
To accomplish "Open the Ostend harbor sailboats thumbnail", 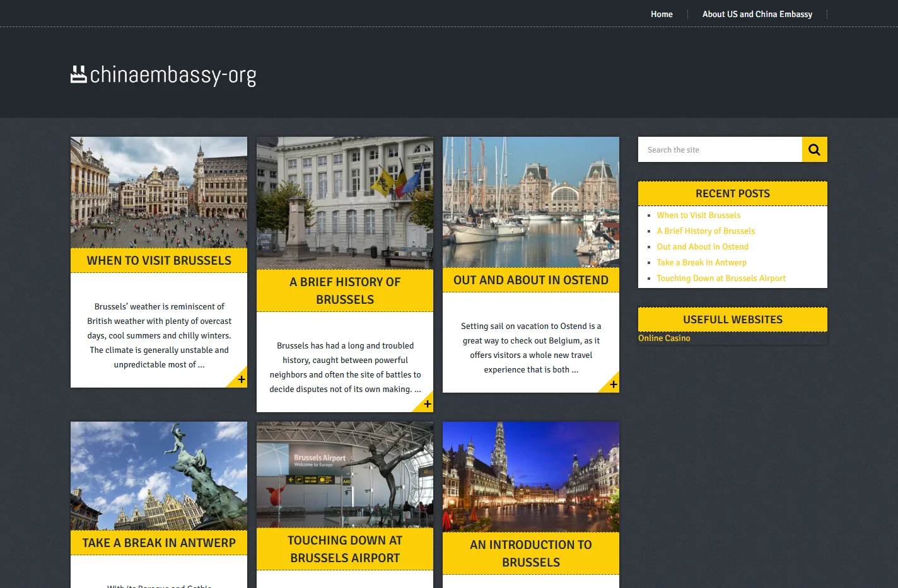I will click(531, 202).
